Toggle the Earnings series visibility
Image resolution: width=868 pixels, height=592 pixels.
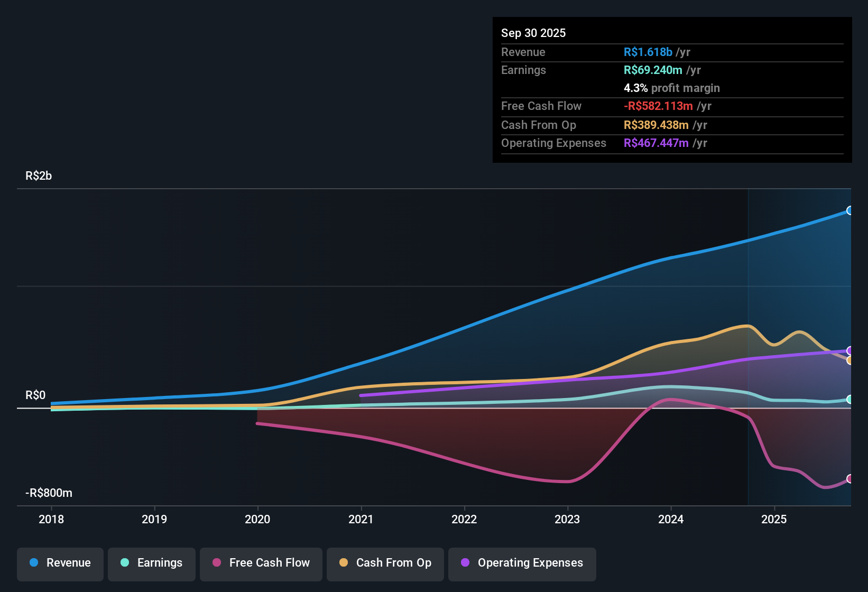point(151,563)
